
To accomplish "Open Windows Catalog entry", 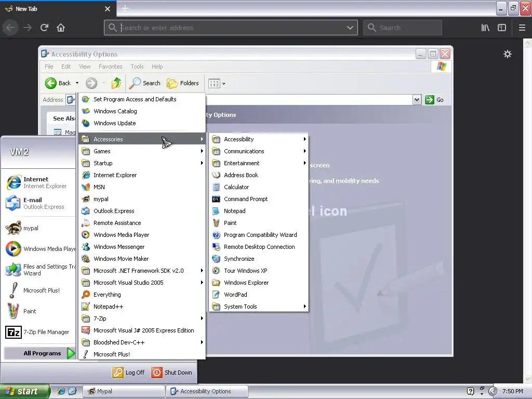I will pyautogui.click(x=142, y=111).
